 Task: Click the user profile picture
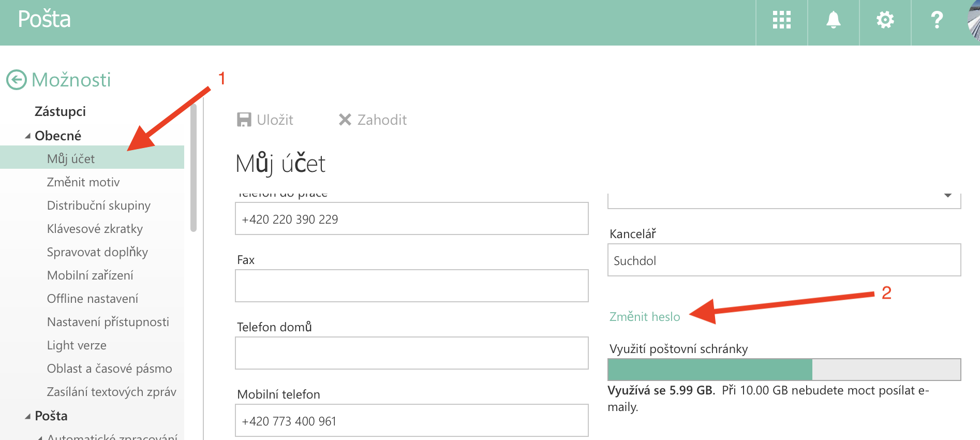point(974,22)
